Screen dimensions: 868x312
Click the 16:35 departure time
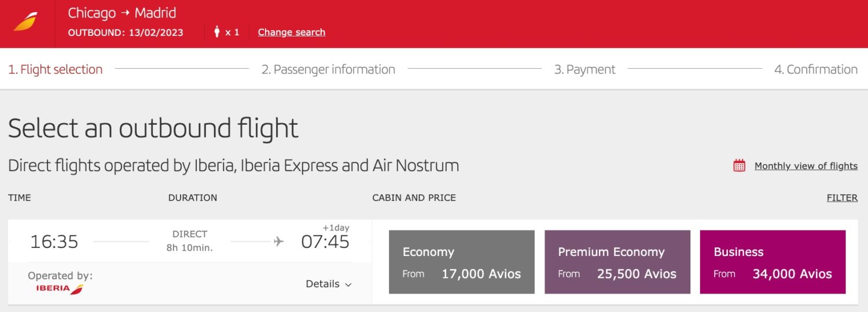[54, 242]
